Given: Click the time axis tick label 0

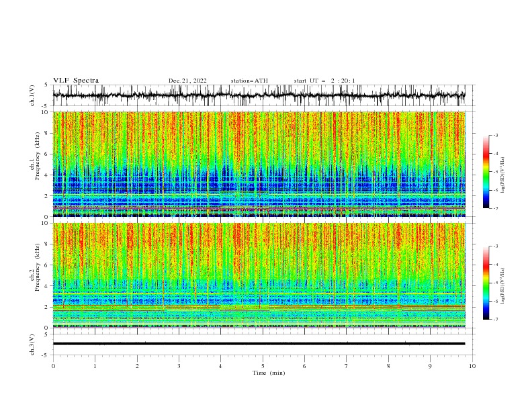Looking at the screenshot, I should pos(53,366).
